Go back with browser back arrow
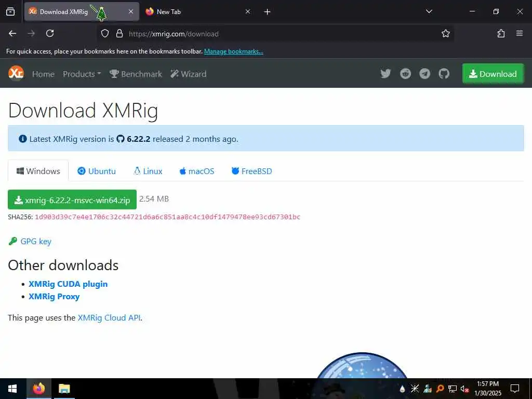Screen dimensions: 532x399 coord(12,33)
